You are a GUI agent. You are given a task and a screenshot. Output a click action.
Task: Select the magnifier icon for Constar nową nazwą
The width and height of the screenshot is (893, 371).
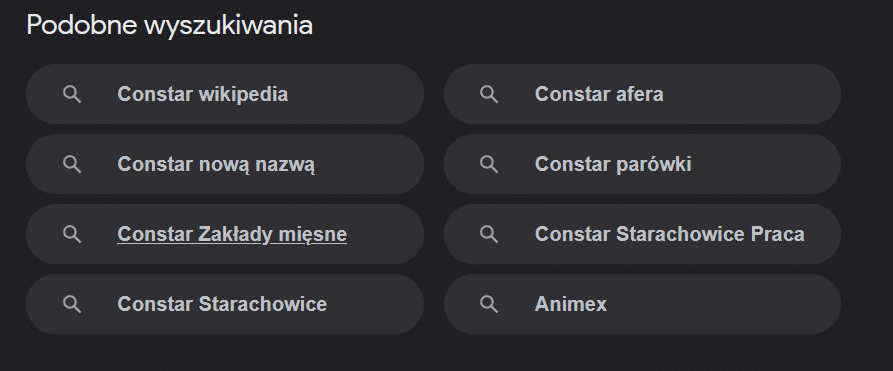click(72, 165)
